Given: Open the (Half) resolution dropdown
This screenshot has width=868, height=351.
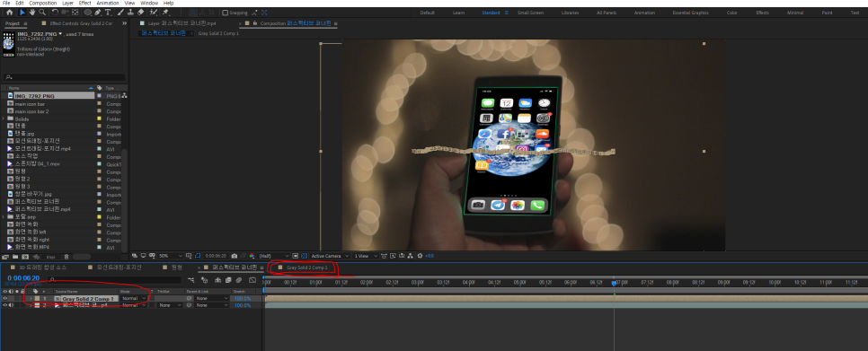Looking at the screenshot, I should (x=273, y=256).
